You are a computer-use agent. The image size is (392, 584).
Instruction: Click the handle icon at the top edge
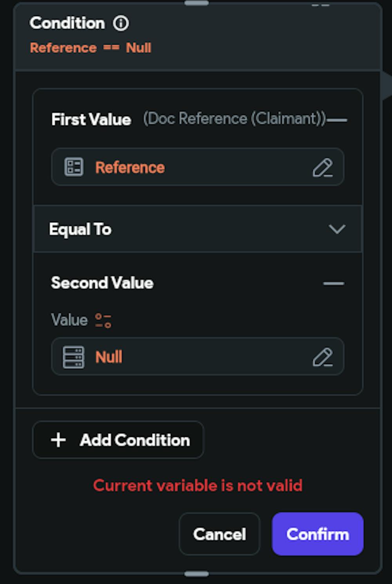pos(196,4)
